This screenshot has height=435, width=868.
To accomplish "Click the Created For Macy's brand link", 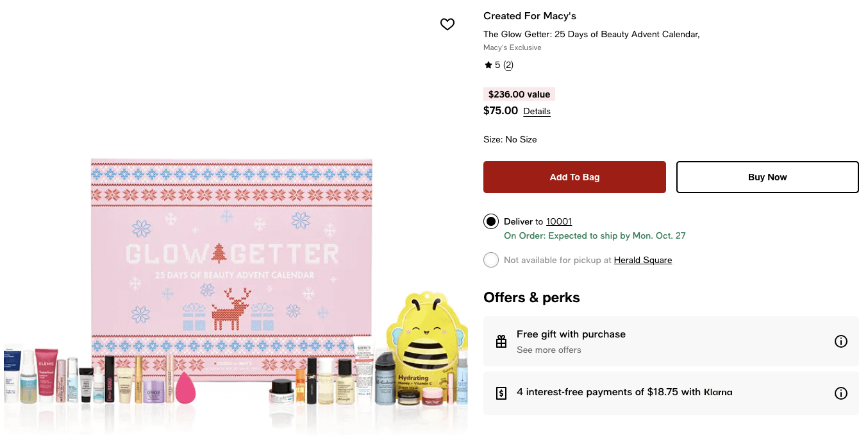I will (x=530, y=16).
